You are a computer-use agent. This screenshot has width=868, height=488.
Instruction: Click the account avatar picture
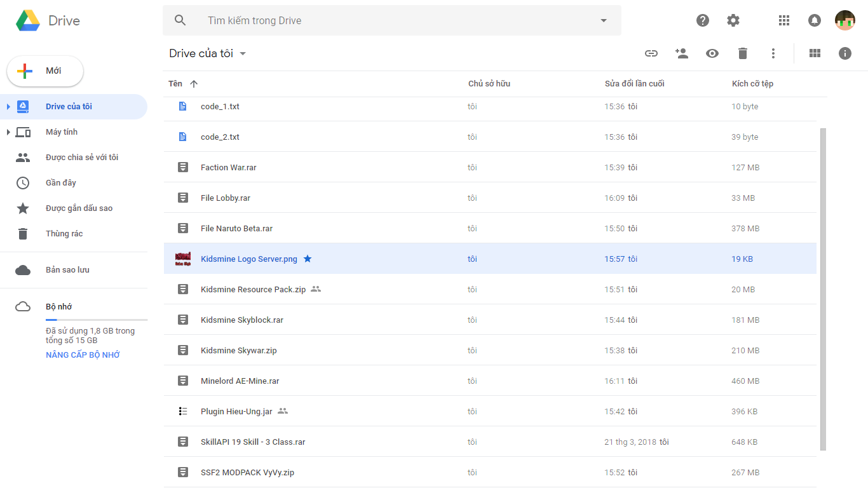tap(845, 20)
